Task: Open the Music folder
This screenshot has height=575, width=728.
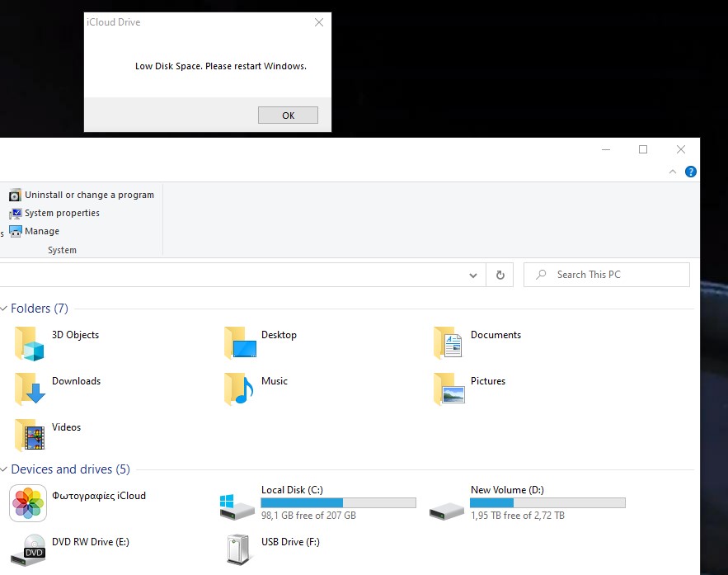Action: [276, 381]
